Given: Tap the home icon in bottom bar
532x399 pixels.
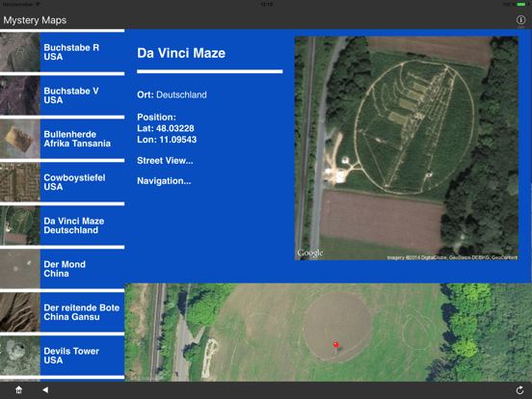Looking at the screenshot, I should [x=18, y=389].
